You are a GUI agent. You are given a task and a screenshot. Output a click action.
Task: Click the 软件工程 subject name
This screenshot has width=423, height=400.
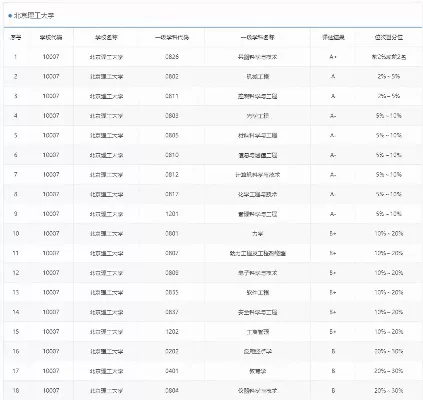click(257, 293)
